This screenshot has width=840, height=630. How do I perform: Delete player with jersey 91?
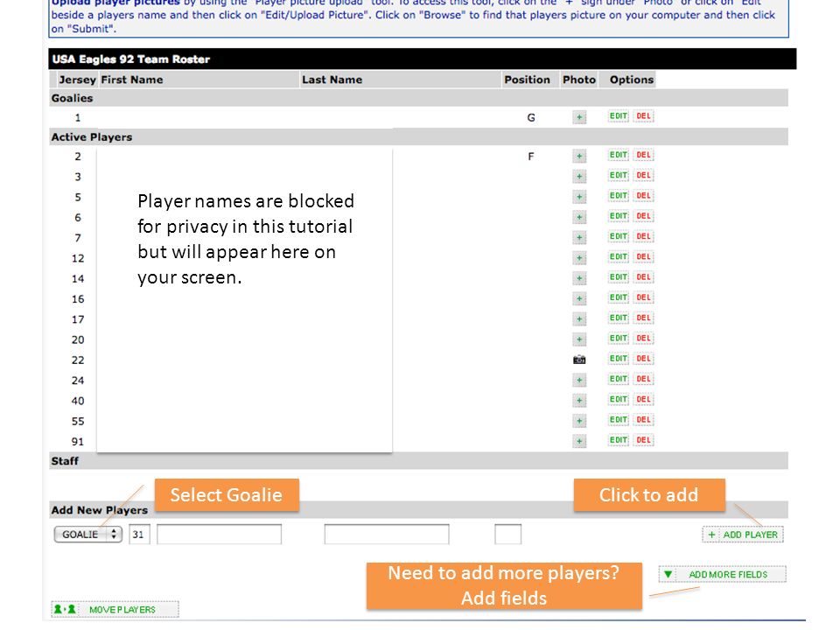tap(643, 440)
